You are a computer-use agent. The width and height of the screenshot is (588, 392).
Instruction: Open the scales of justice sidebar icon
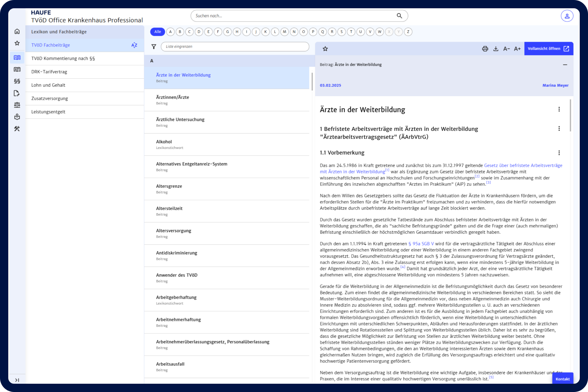[x=17, y=105]
